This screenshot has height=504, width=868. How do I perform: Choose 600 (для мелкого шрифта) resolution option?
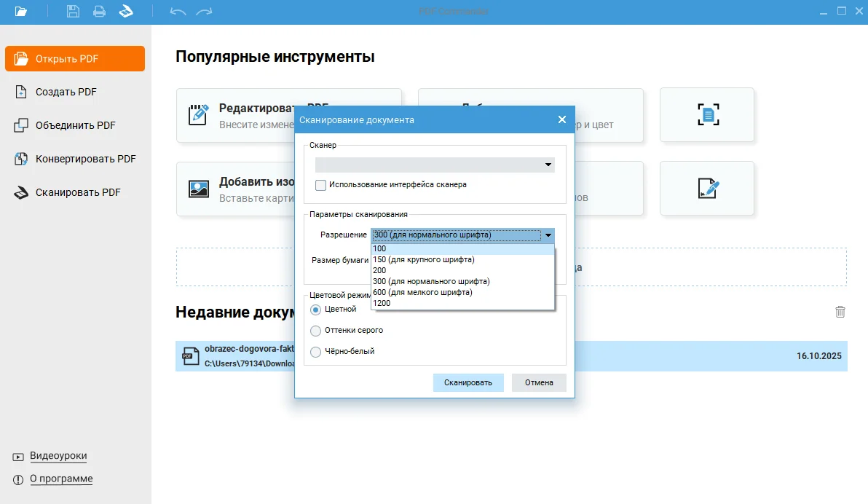click(x=422, y=292)
